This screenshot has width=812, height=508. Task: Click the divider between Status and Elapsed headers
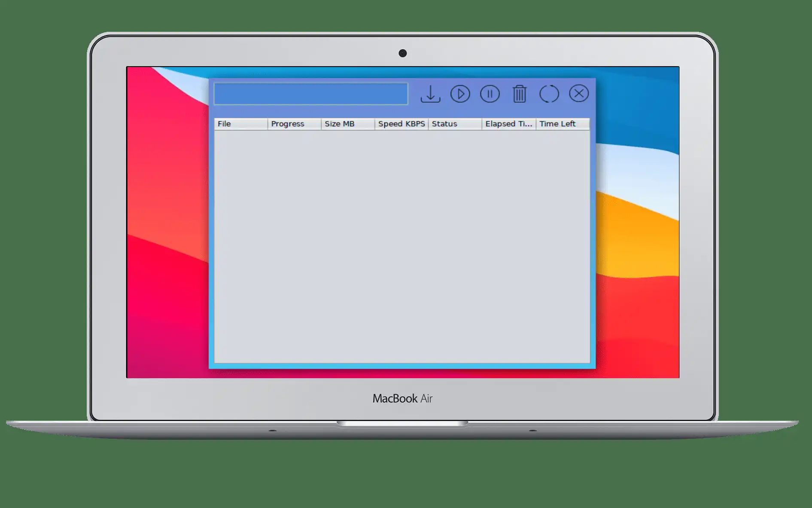[482, 124]
